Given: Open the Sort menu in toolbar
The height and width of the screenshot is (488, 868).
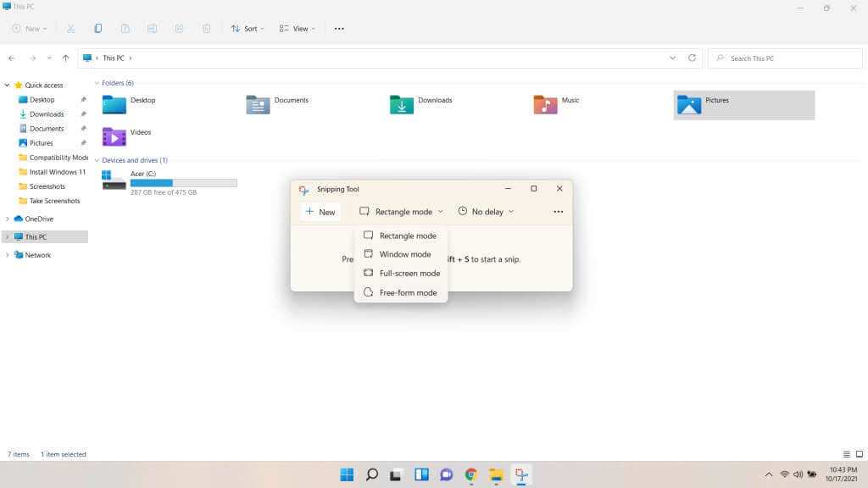Looking at the screenshot, I should 248,29.
